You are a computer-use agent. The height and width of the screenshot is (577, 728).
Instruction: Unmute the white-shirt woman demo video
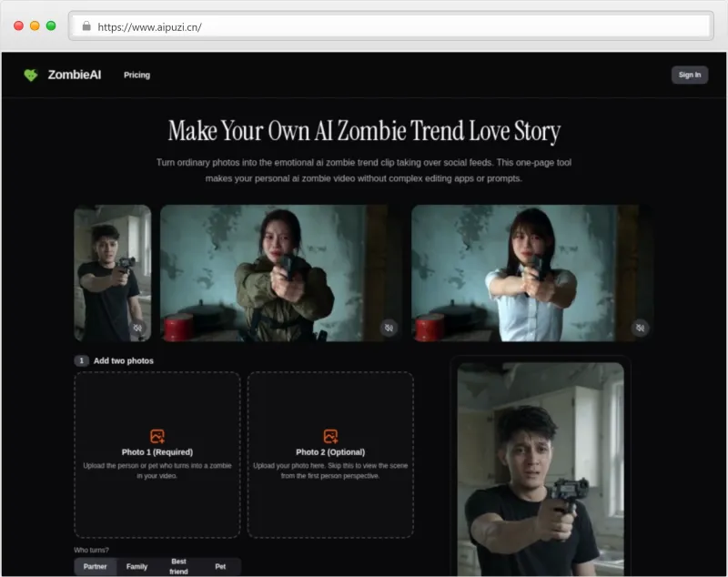[x=640, y=328]
